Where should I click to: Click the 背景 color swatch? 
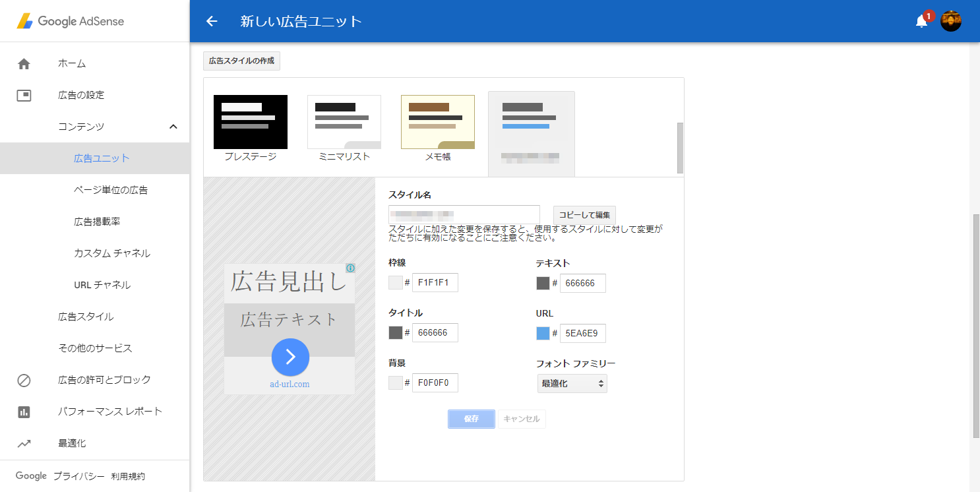(396, 383)
